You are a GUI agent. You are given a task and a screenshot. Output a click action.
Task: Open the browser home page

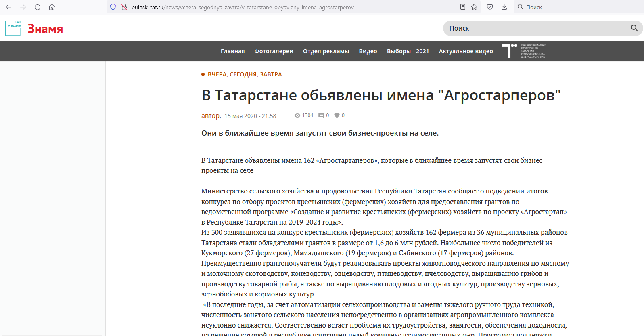[x=52, y=7]
